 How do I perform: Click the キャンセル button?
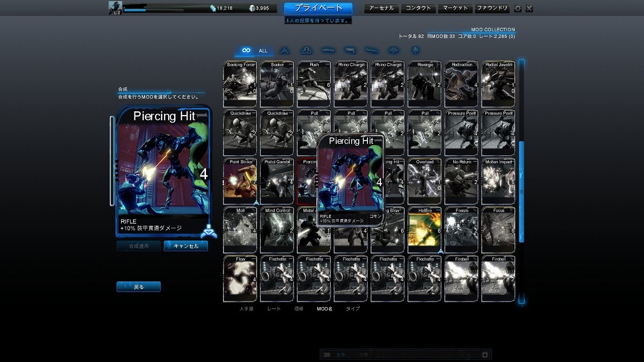pyautogui.click(x=186, y=246)
